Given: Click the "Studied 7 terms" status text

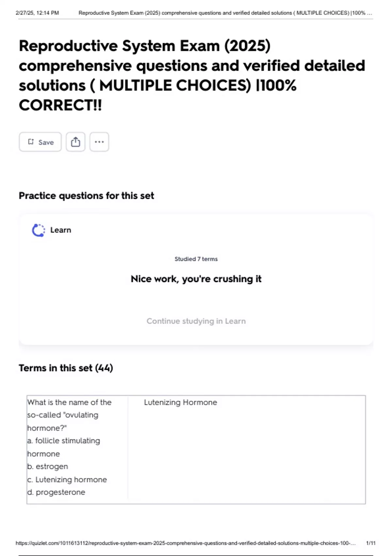Looking at the screenshot, I should [x=196, y=259].
